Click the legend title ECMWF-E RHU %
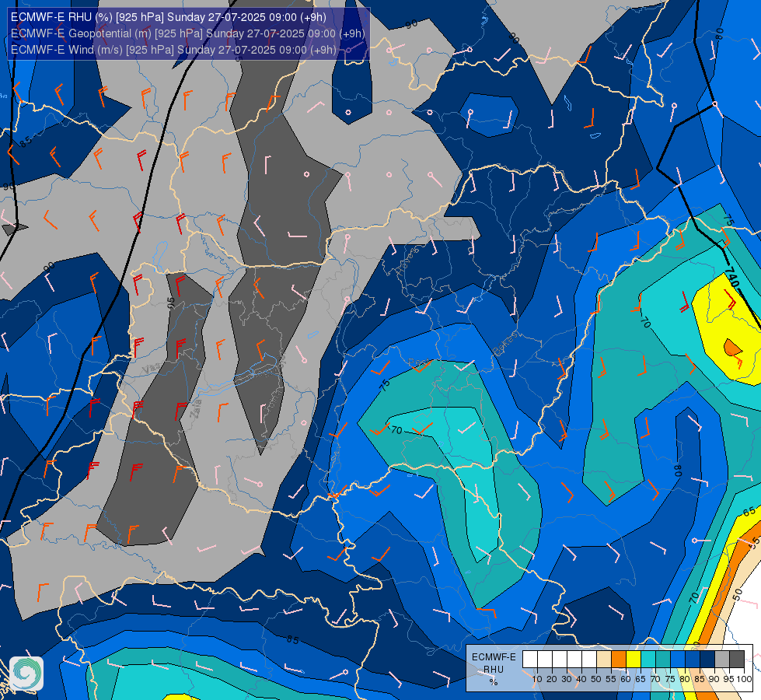 tap(494, 669)
